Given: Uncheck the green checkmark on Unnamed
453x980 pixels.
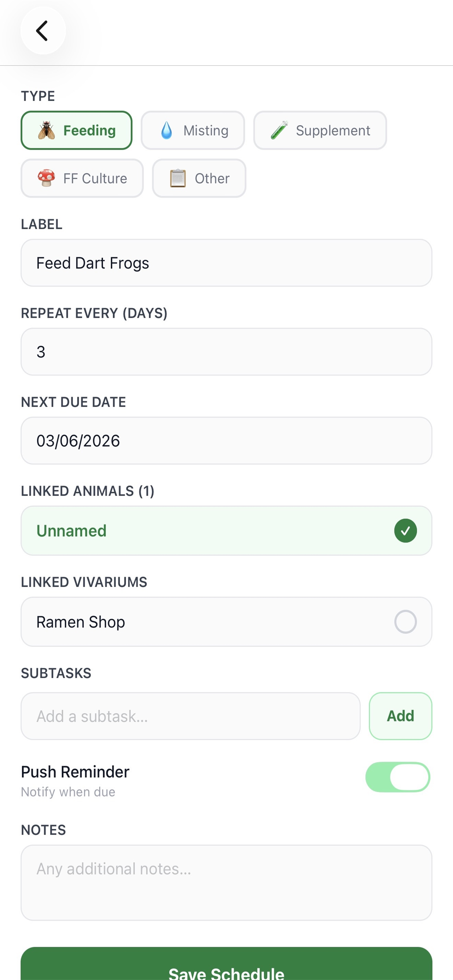Looking at the screenshot, I should 405,531.
